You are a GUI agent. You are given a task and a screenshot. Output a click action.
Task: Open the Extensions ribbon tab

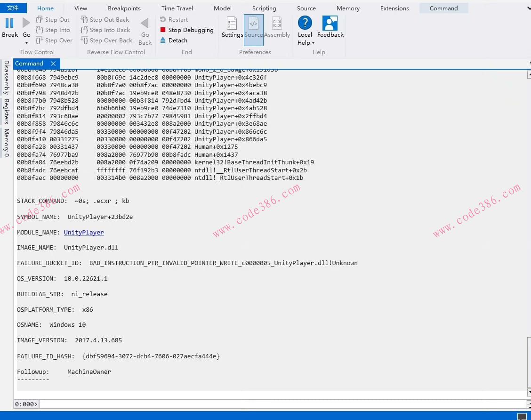[394, 8]
